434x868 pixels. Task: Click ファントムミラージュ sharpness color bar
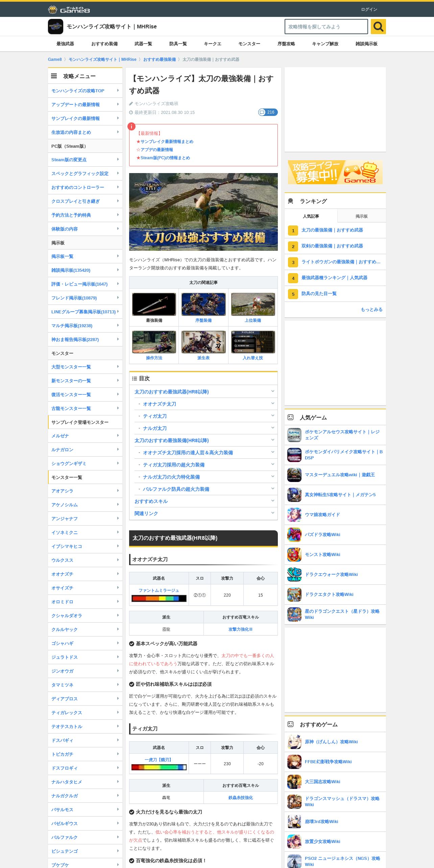click(x=159, y=599)
